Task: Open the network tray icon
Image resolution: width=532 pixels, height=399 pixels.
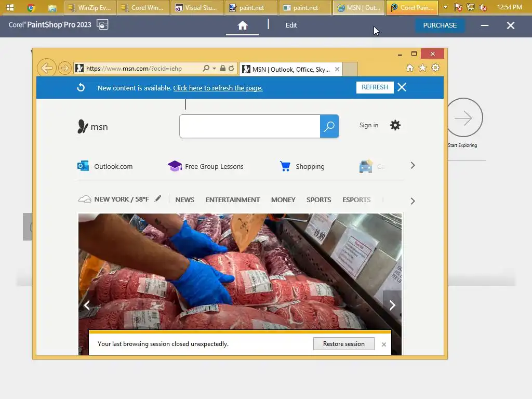Action: pos(471,7)
